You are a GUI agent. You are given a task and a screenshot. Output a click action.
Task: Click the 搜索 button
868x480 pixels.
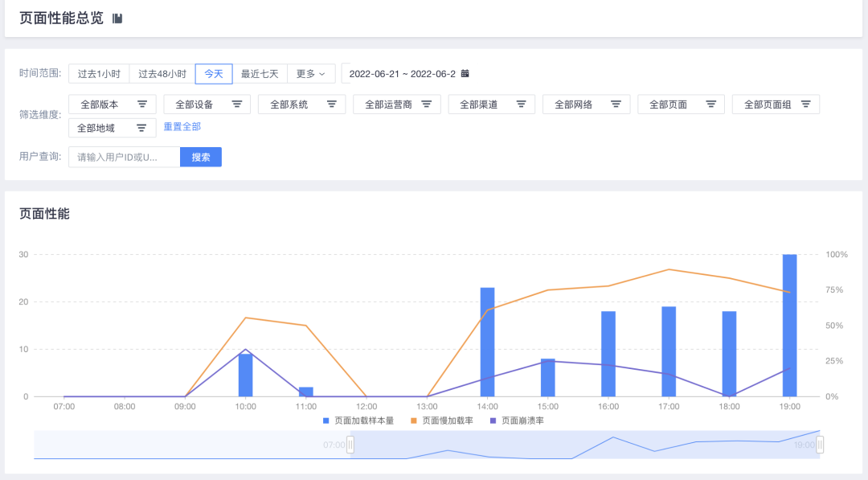coord(201,158)
